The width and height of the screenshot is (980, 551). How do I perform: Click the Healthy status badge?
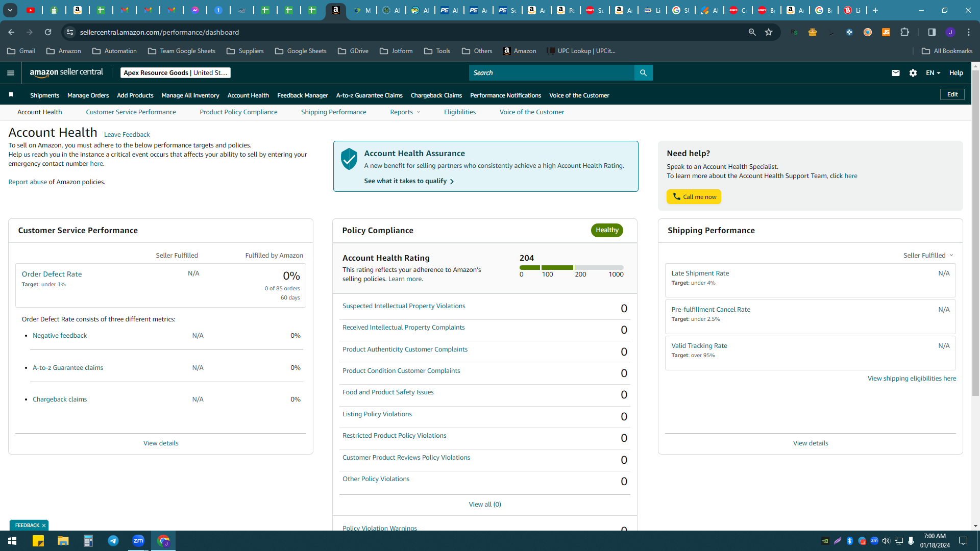(x=607, y=230)
